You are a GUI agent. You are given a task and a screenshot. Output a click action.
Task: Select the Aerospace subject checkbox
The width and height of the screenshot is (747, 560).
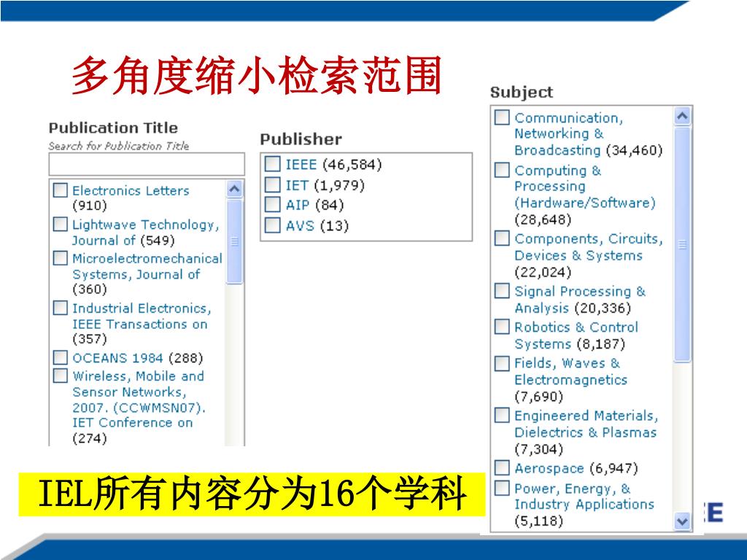pos(502,467)
